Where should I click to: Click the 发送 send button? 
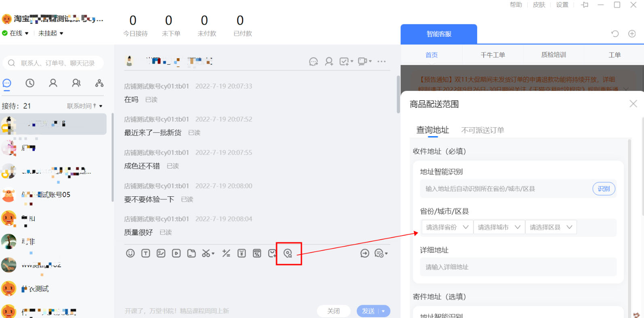[368, 311]
